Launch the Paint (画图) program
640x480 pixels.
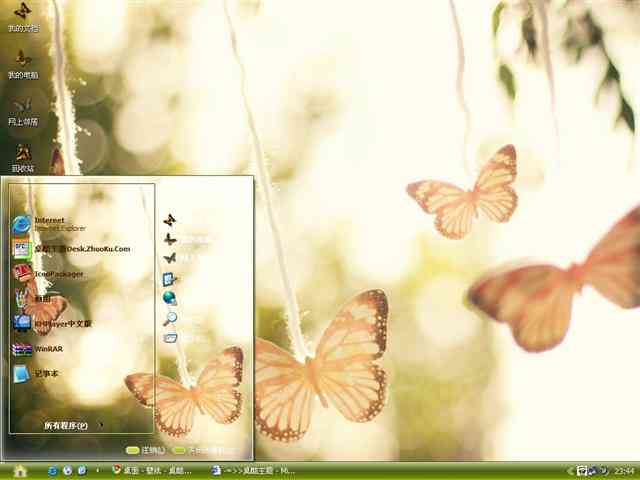(33, 299)
